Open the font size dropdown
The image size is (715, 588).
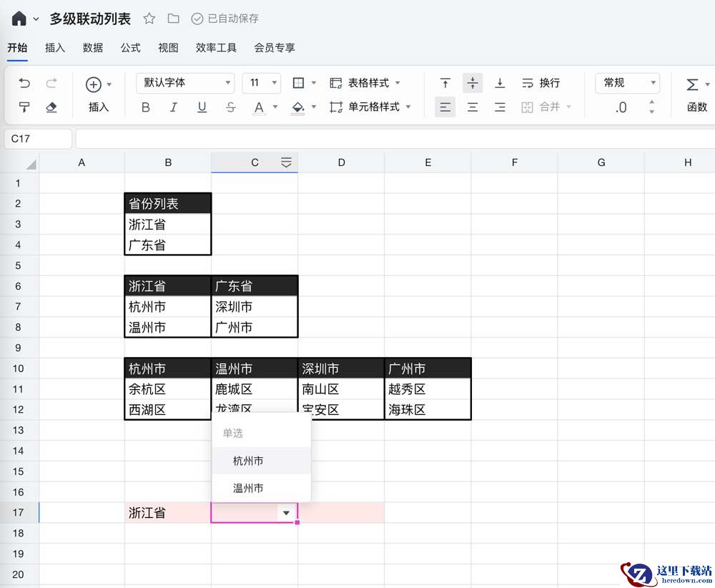[x=261, y=83]
